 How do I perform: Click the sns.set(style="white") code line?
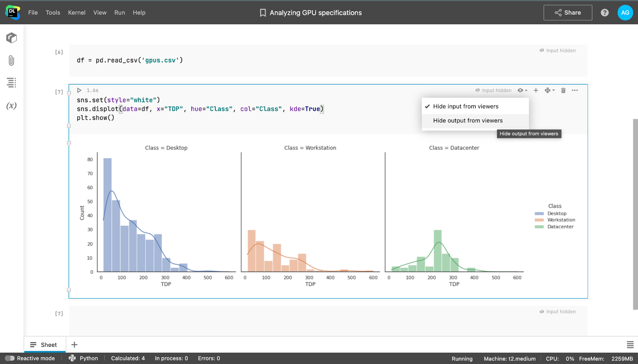118,100
